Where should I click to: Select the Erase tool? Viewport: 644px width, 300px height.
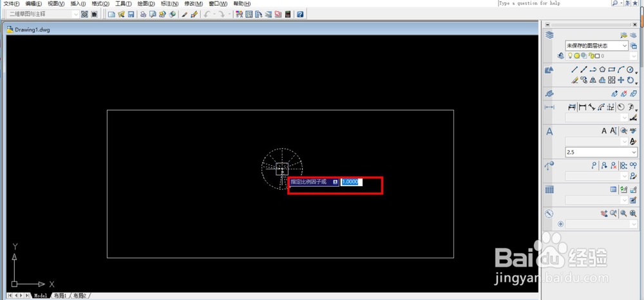click(x=574, y=80)
